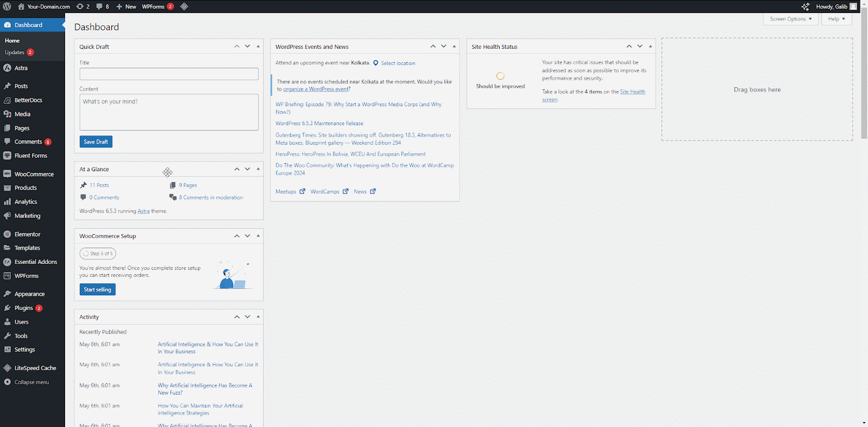
Task: Click the Marketing megaphone icon
Action: [7, 216]
